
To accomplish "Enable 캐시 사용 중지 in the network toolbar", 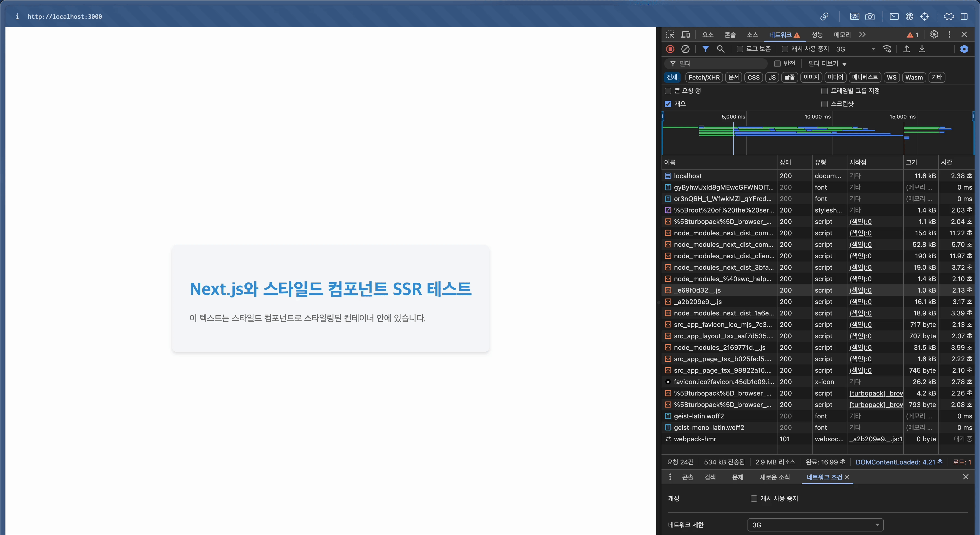I will pos(785,49).
